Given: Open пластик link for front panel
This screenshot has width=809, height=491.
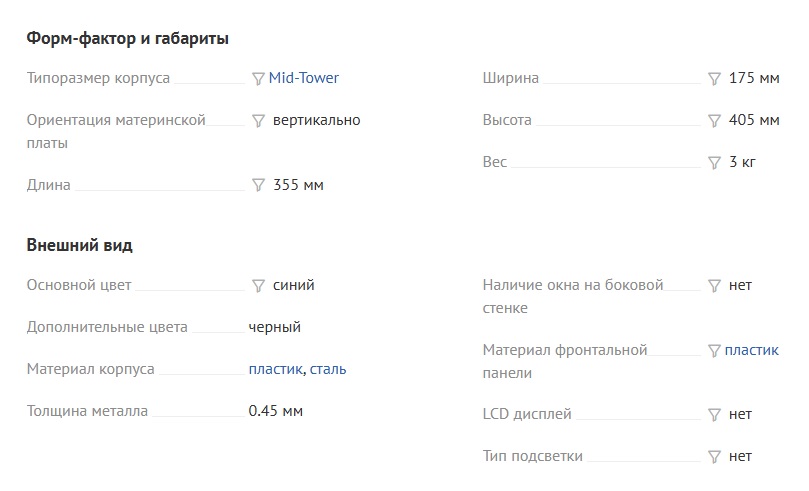Looking at the screenshot, I should tap(752, 350).
